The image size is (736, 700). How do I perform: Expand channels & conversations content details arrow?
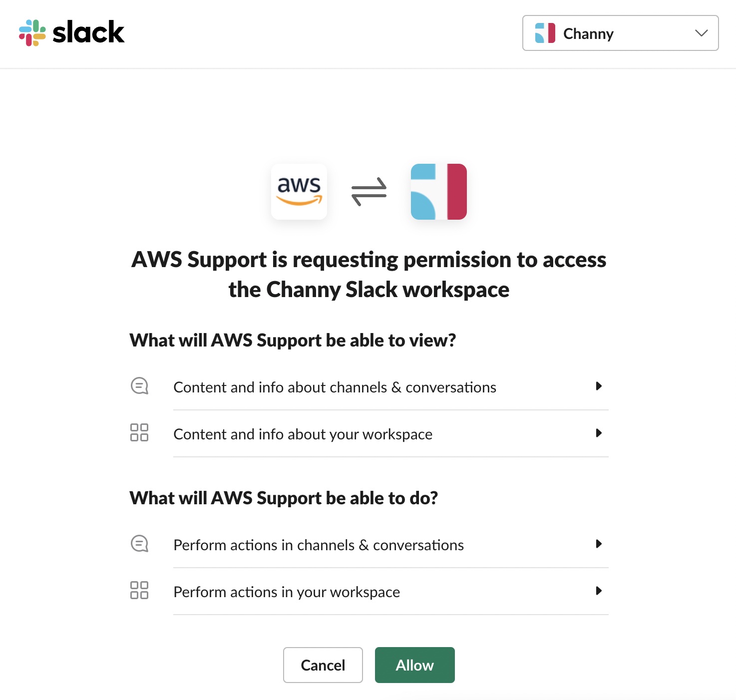[x=599, y=386]
